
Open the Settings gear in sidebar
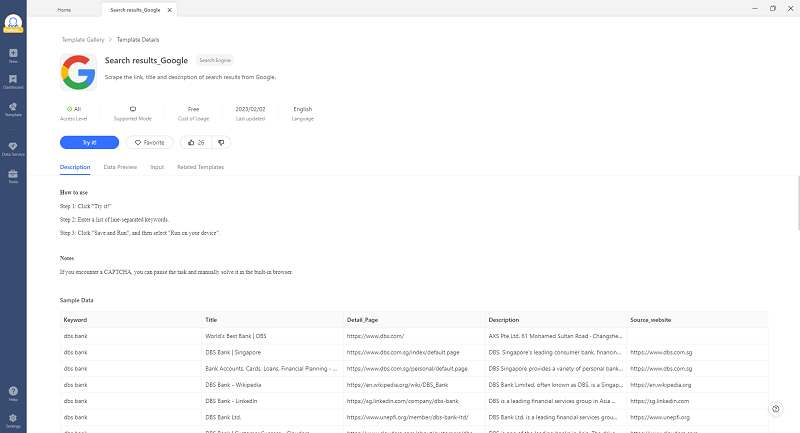click(x=13, y=421)
